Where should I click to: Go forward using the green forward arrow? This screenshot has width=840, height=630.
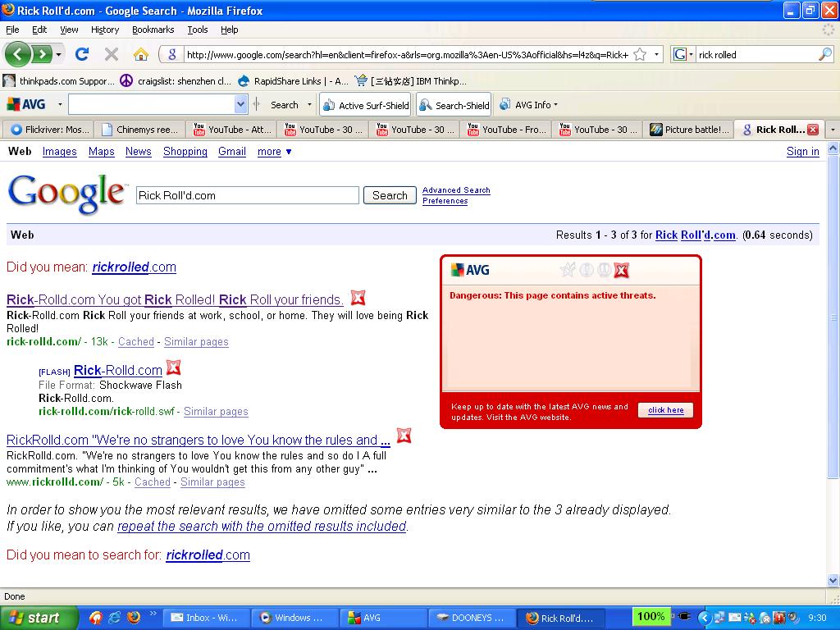click(x=42, y=54)
